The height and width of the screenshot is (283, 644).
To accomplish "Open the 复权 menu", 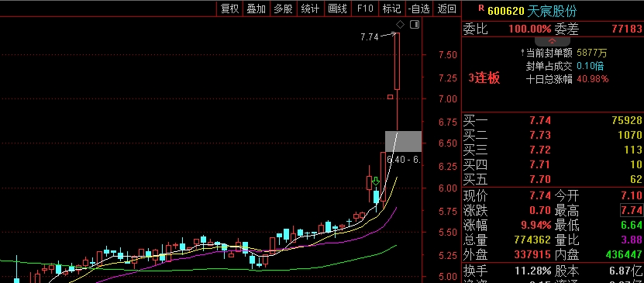I will (x=229, y=9).
